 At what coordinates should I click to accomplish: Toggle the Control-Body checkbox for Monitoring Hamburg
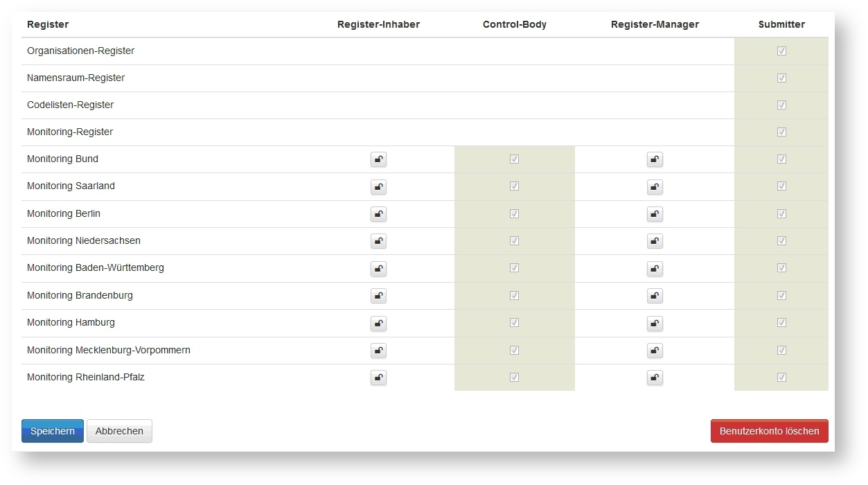click(x=514, y=323)
